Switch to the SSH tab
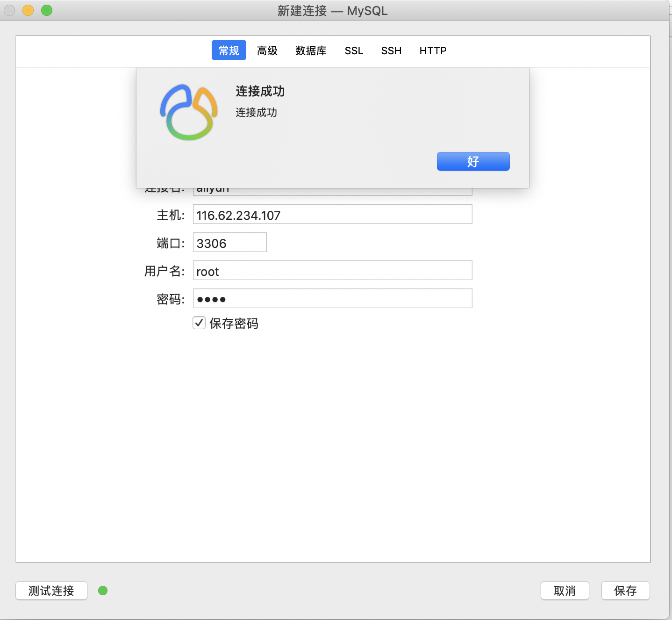 391,50
